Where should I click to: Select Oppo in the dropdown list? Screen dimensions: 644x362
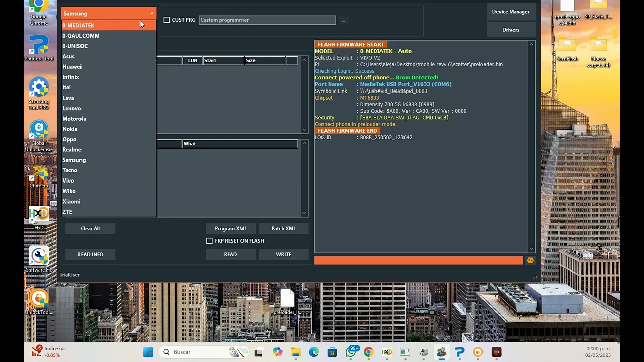(109, 139)
